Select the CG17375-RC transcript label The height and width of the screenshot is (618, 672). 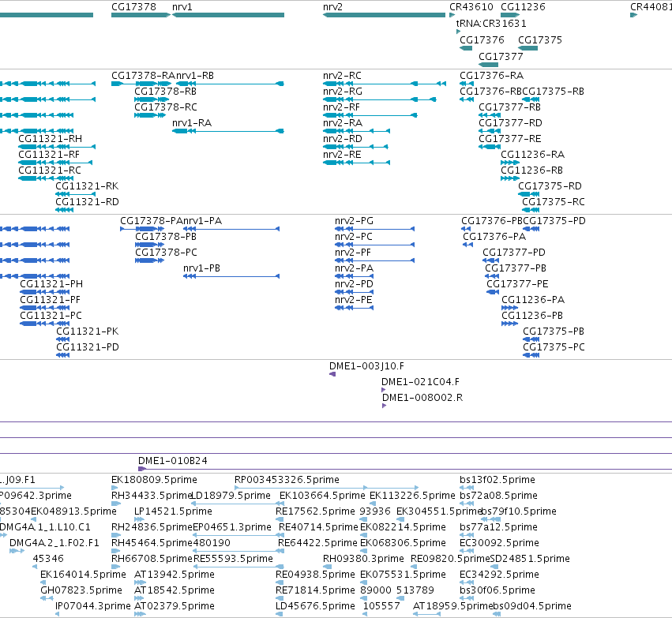click(553, 202)
